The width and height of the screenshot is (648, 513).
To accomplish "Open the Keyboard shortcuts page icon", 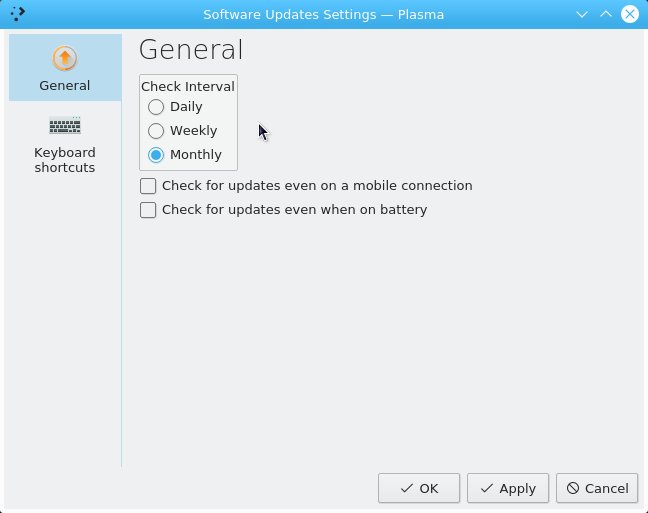I will (65, 125).
